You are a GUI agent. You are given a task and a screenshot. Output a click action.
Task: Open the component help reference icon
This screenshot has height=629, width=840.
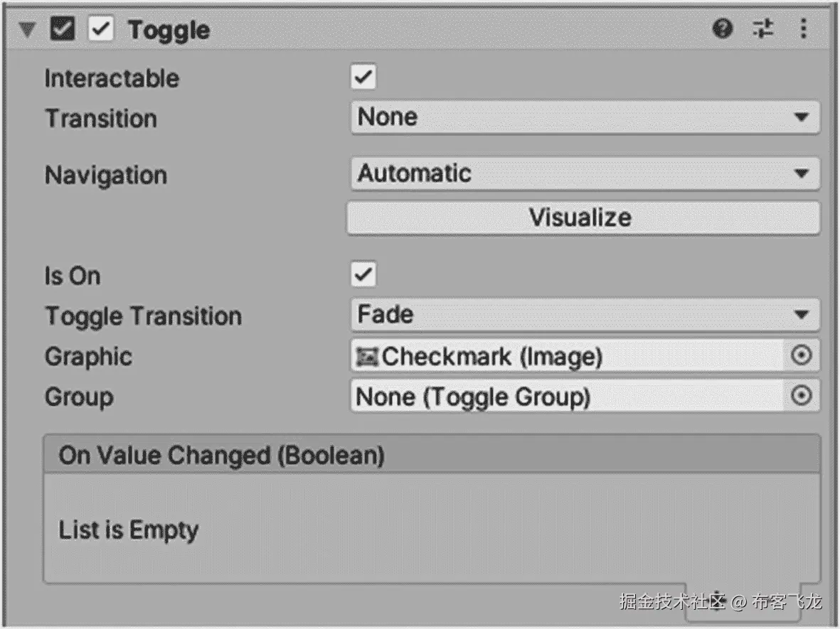(722, 28)
